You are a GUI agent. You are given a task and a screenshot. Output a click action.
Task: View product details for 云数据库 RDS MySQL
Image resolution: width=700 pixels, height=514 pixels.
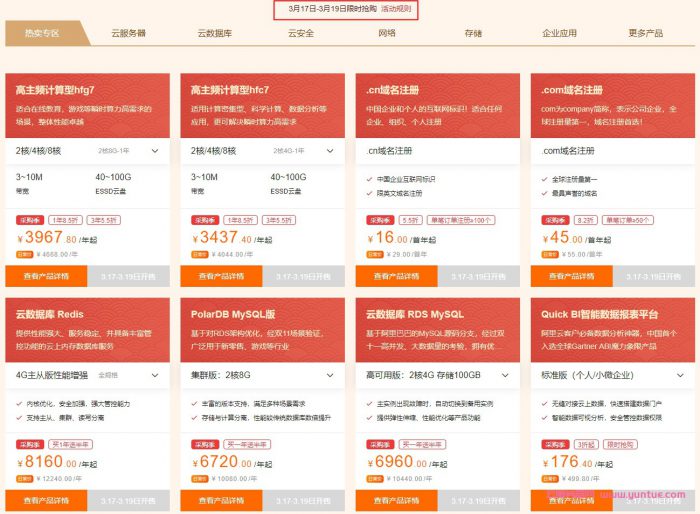397,500
